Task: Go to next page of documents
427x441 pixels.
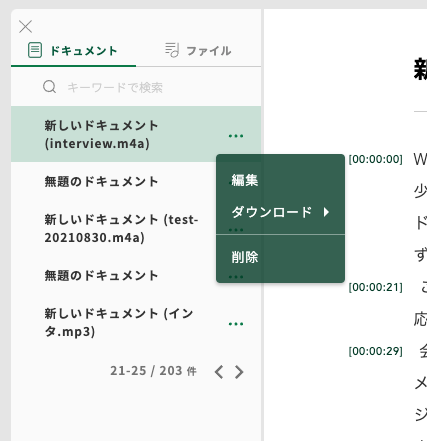Action: (x=239, y=372)
